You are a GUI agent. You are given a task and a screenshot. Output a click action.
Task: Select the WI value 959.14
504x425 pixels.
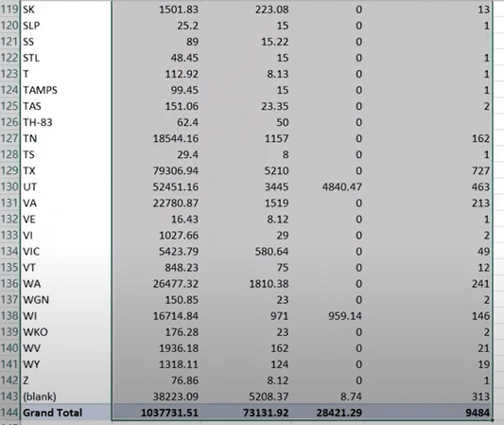click(327, 316)
